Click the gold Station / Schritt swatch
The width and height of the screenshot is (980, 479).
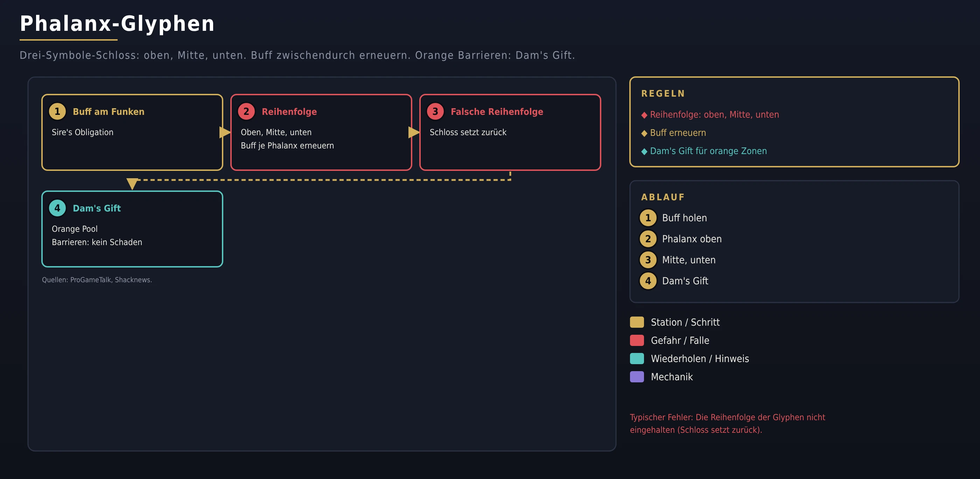[x=637, y=322]
